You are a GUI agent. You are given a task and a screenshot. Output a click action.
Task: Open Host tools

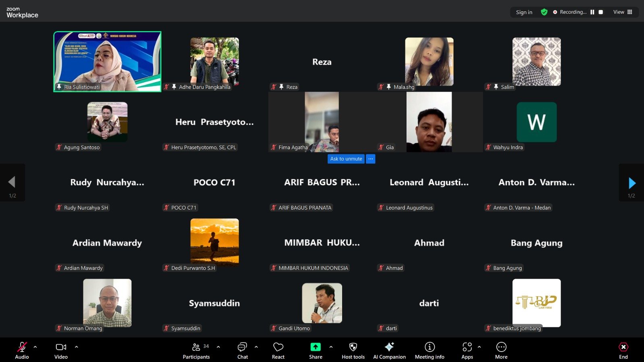click(x=353, y=346)
